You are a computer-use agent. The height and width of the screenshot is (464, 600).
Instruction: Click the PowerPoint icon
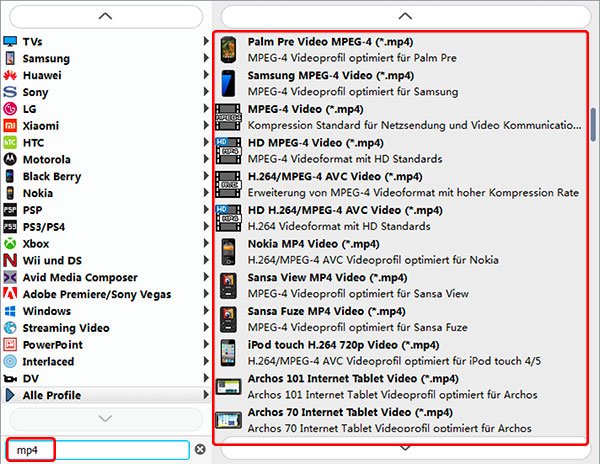[10, 344]
